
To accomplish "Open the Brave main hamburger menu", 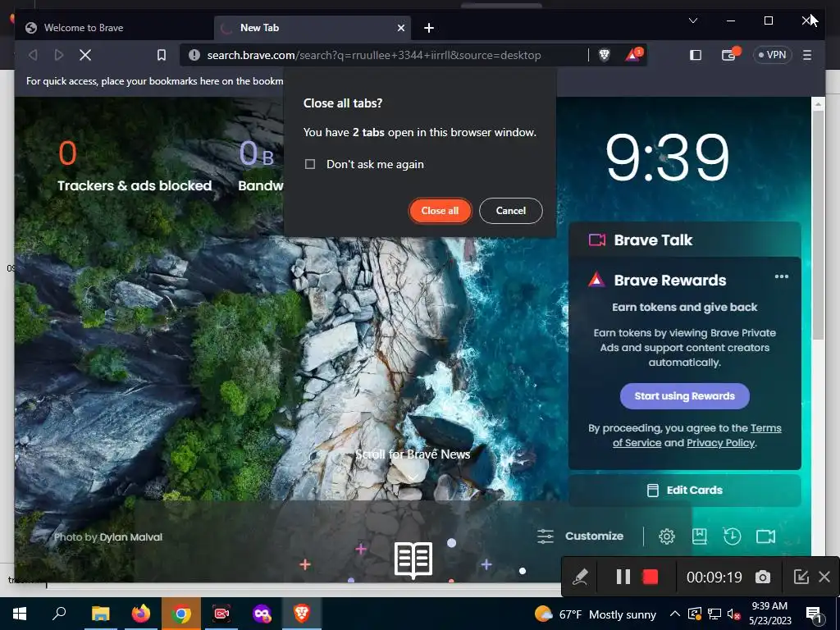I will [807, 55].
